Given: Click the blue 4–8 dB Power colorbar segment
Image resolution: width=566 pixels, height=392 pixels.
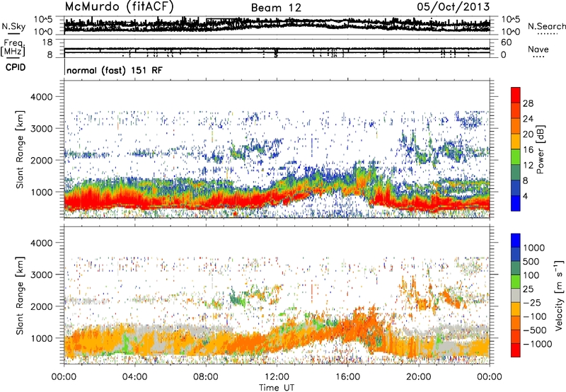Looking at the screenshot, I should pos(516,188).
